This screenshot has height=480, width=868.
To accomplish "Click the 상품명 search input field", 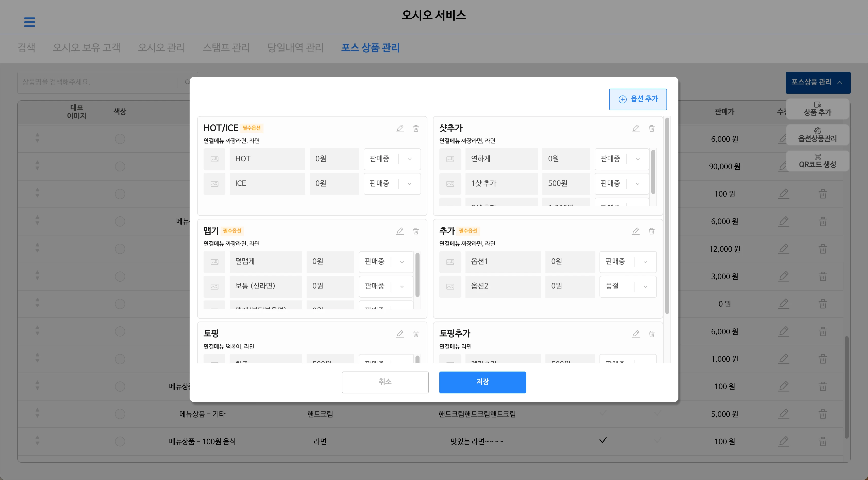I will pyautogui.click(x=98, y=82).
